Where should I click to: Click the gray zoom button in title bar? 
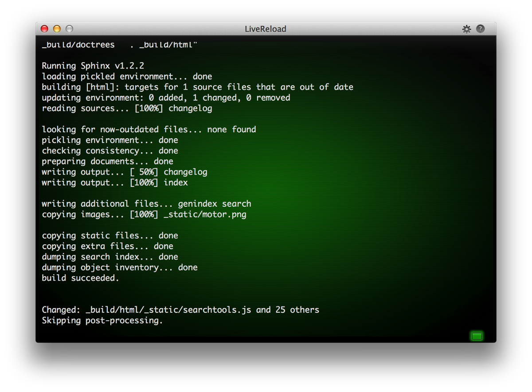coord(69,29)
